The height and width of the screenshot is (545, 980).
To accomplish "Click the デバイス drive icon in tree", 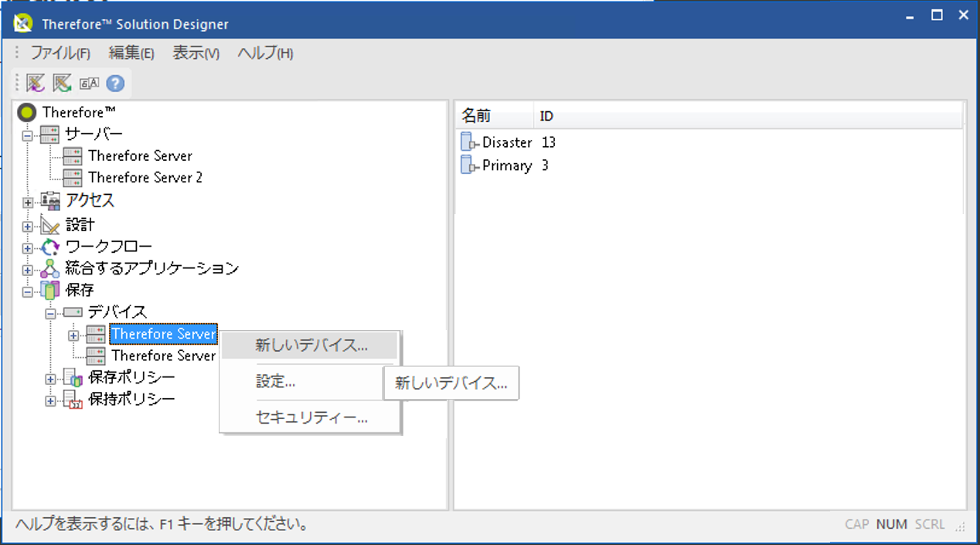I will click(73, 312).
